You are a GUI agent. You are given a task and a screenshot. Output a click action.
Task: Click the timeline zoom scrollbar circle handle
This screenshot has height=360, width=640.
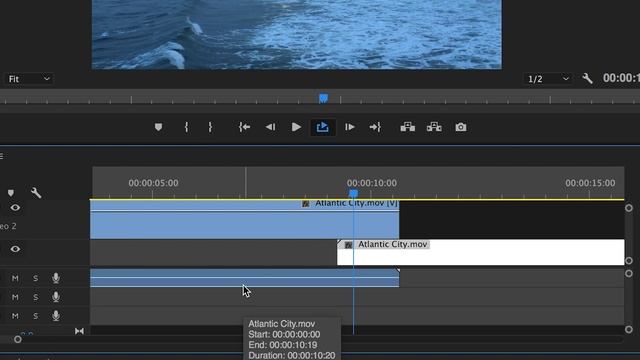[x=18, y=339]
